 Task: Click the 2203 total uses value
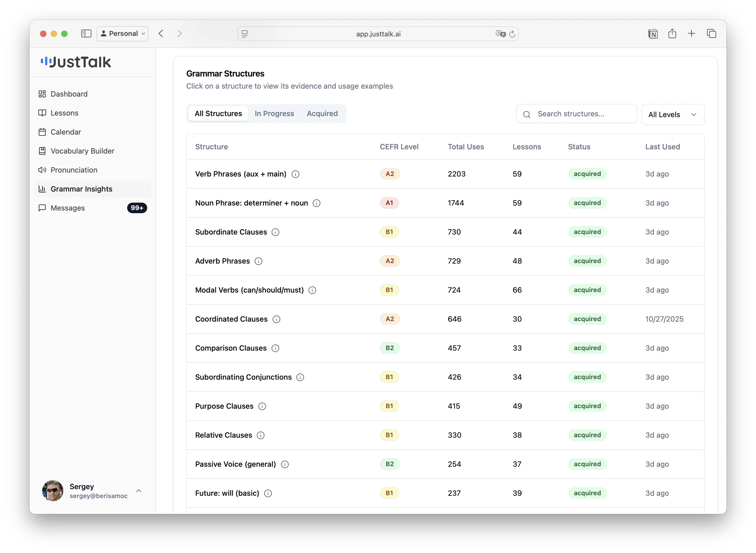457,174
